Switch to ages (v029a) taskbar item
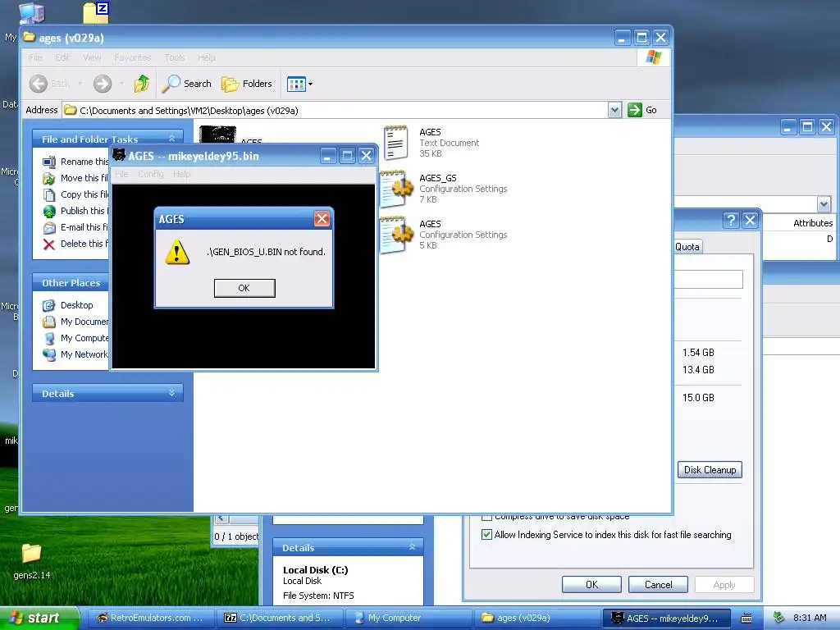840x630 pixels. coord(538,618)
